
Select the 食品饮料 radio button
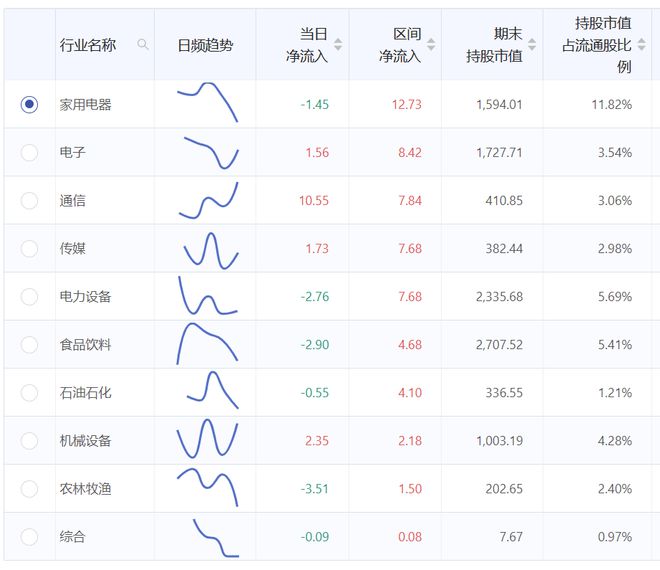pyautogui.click(x=29, y=345)
